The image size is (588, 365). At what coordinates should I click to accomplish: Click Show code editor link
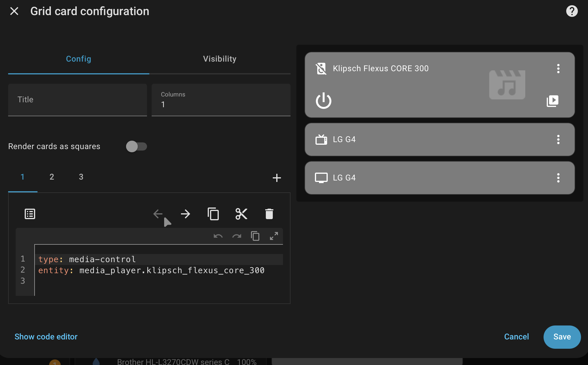[x=46, y=337]
